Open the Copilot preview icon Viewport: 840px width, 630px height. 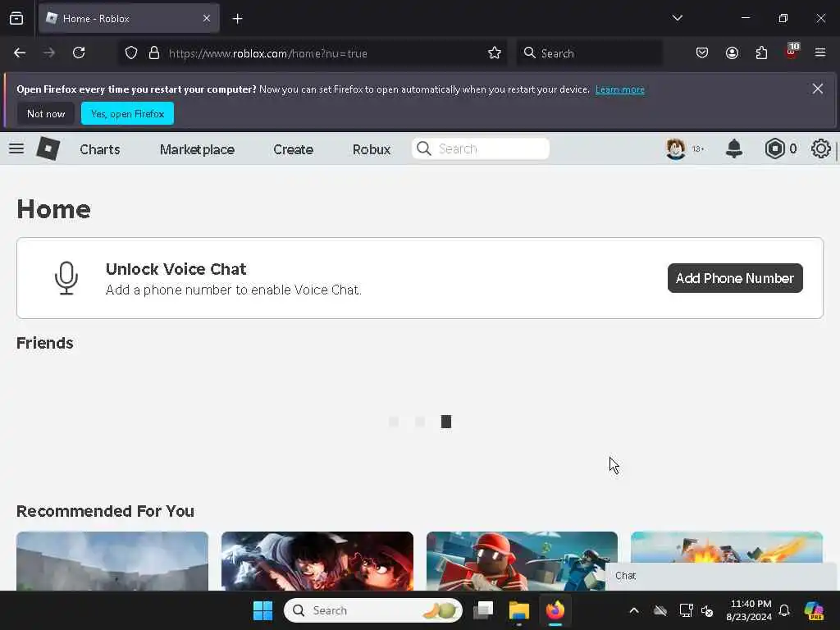click(814, 610)
